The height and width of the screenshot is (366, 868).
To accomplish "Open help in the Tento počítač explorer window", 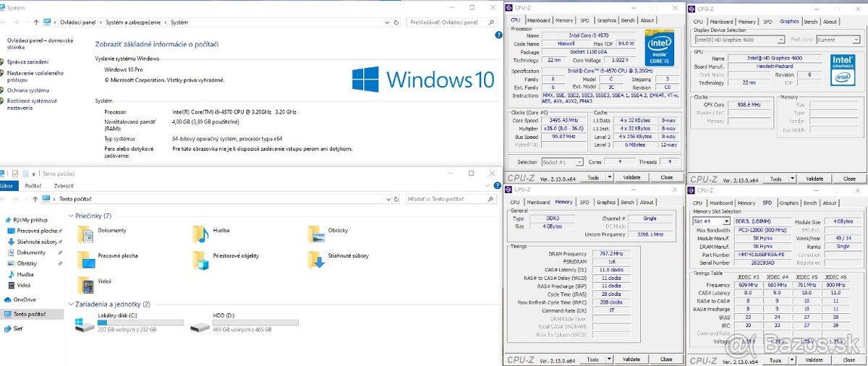I will [498, 186].
